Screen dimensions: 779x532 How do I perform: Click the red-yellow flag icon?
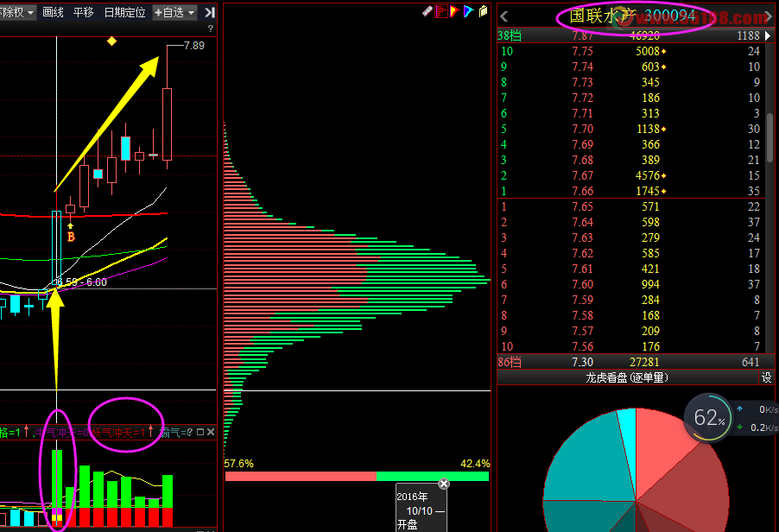(x=454, y=11)
